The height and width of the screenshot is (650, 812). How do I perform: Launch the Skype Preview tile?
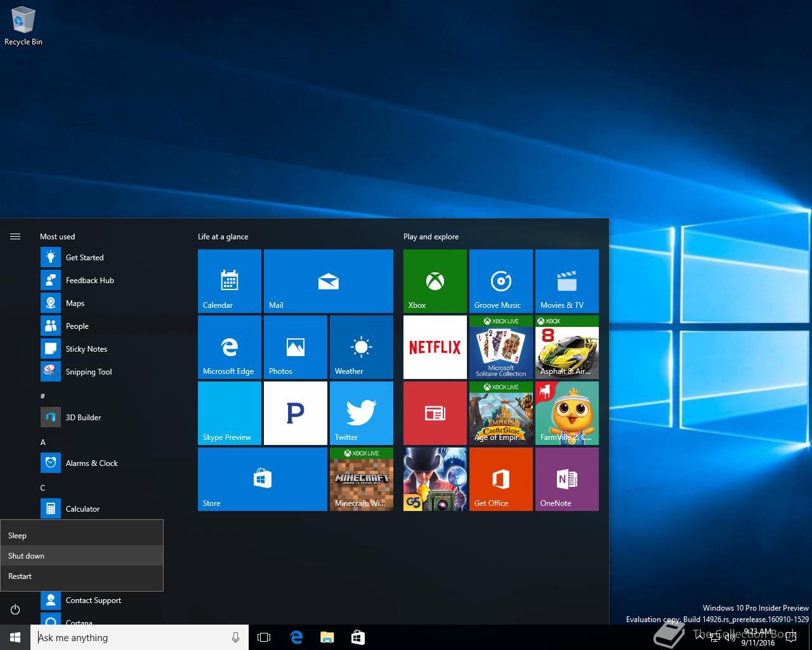click(230, 413)
